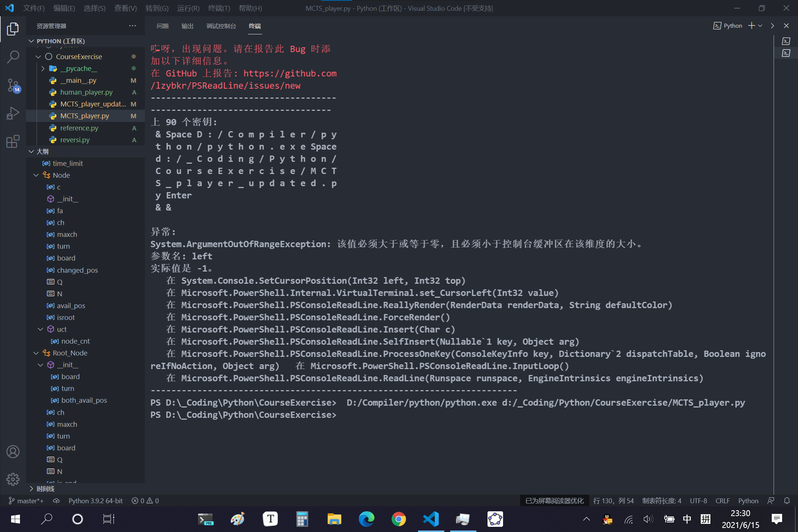Open the Extensions view

(13, 141)
